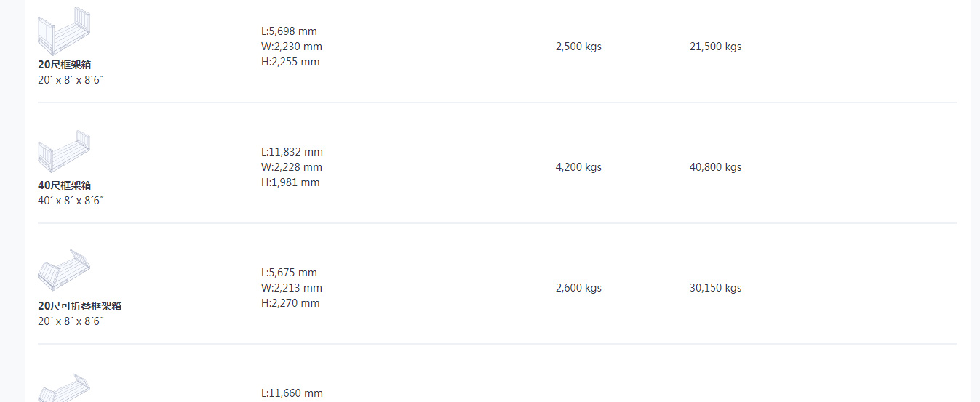Click the 40,800 kgs payload value
The height and width of the screenshot is (402, 980).
(x=716, y=167)
